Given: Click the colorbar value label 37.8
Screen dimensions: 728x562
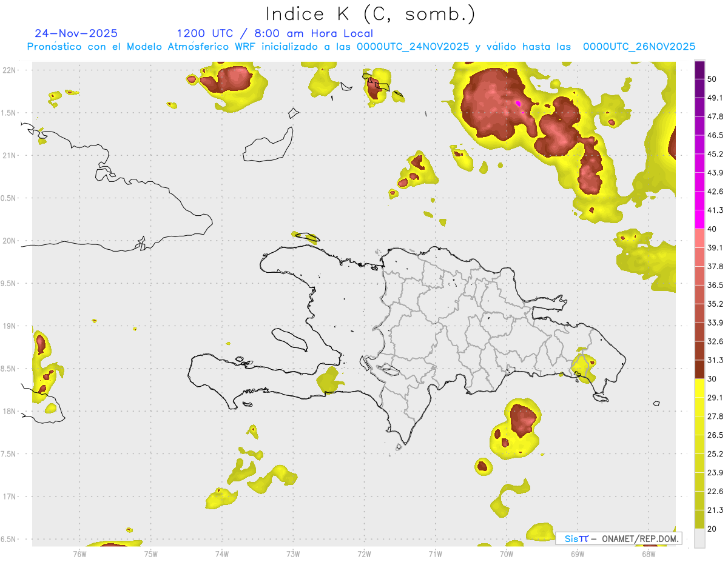Looking at the screenshot, I should point(715,266).
